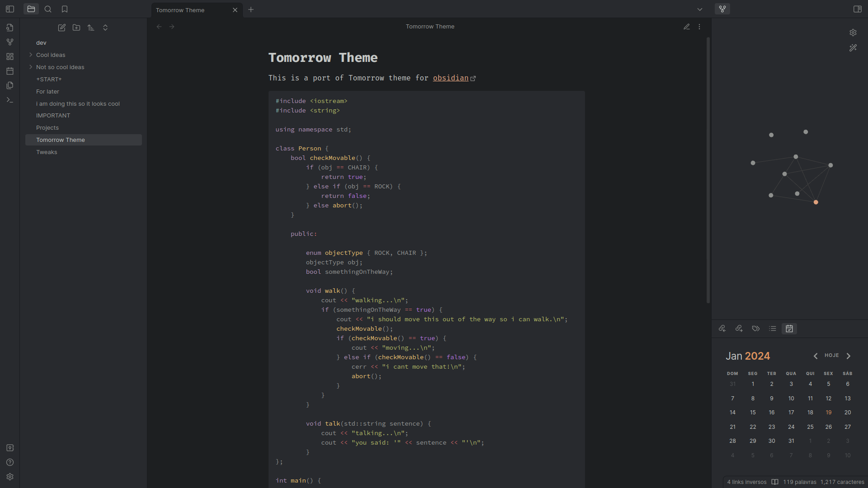Open the dev note
The height and width of the screenshot is (488, 868).
(84, 42)
